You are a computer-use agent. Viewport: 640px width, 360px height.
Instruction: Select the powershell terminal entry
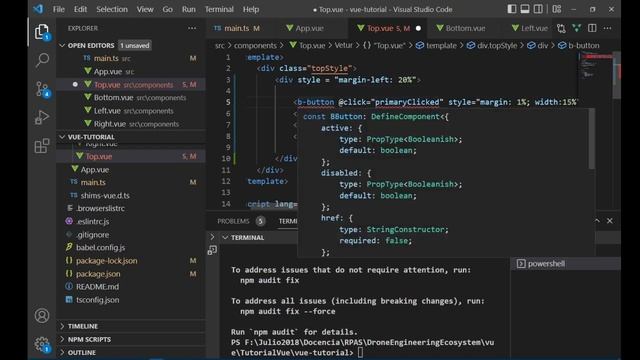[566, 264]
